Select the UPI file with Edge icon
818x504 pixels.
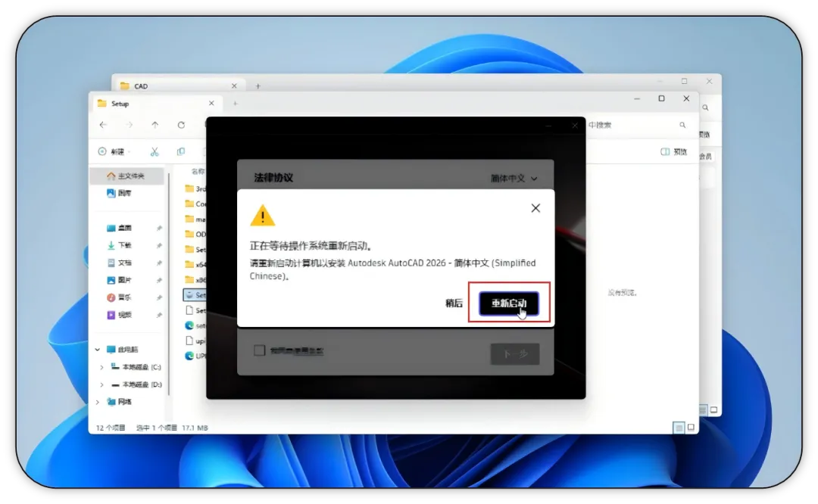pyautogui.click(x=195, y=356)
